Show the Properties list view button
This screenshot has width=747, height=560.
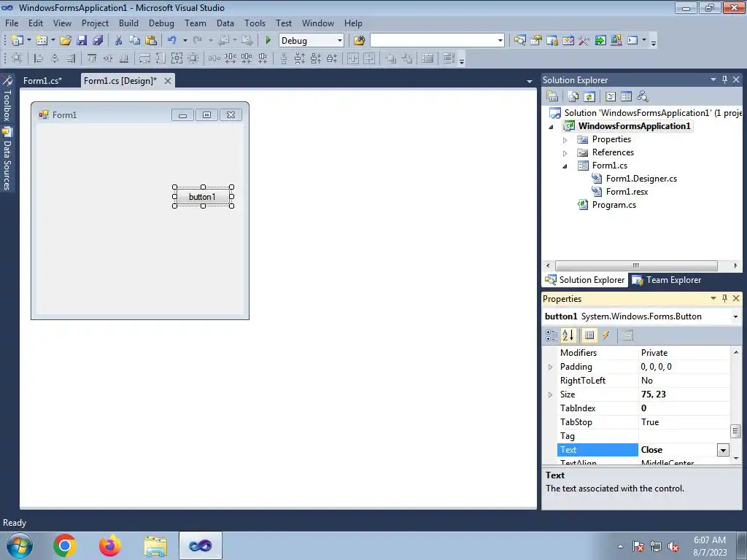click(589, 335)
